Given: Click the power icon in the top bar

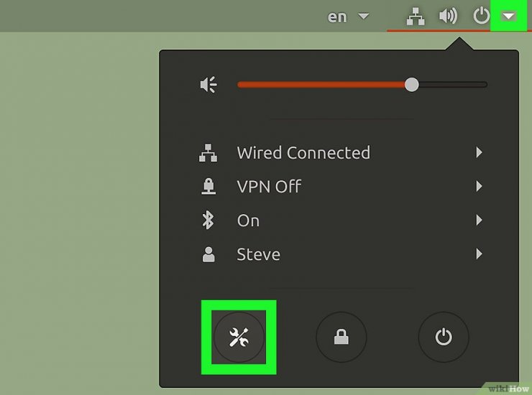Looking at the screenshot, I should [x=482, y=16].
